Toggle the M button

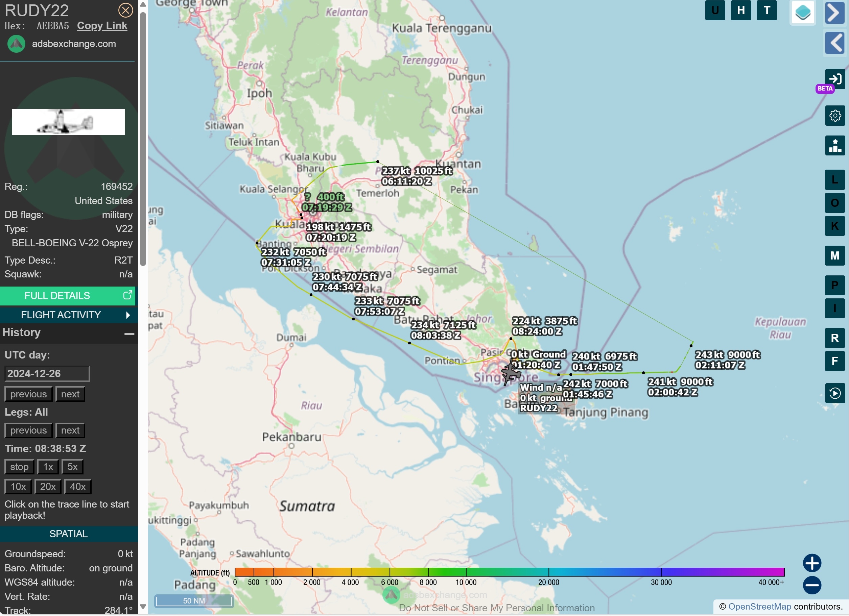835,256
